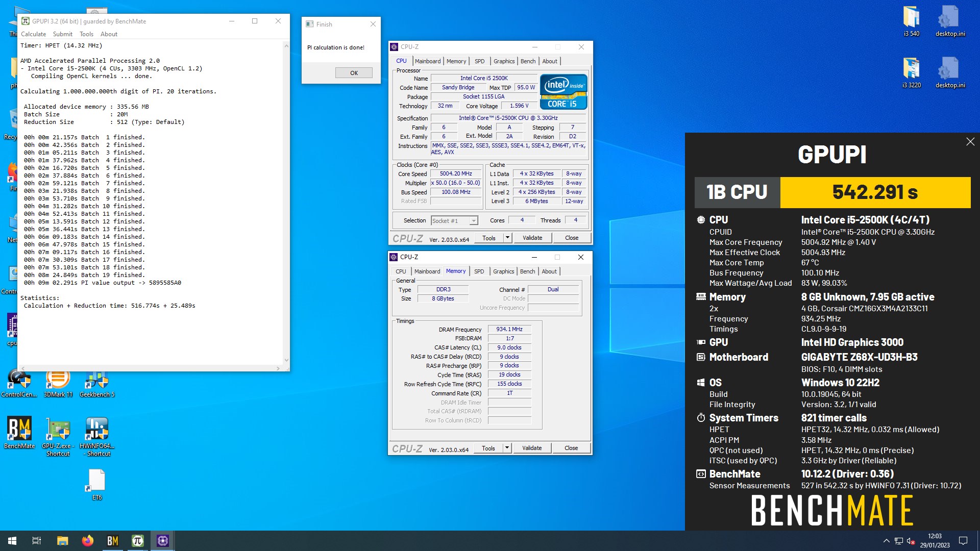Switch to Mainboard tab in upper CPU-Z
This screenshot has width=980, height=551.
[428, 61]
